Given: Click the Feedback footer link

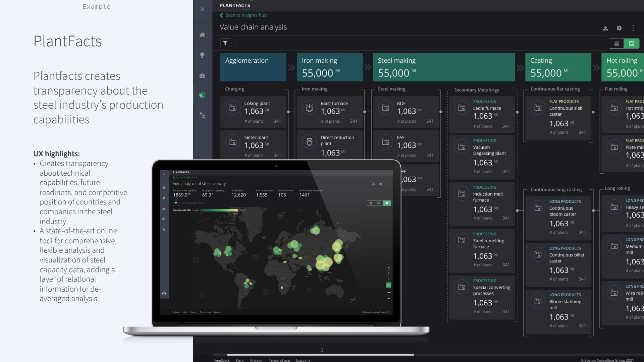Looking at the screenshot, I should [x=222, y=360].
